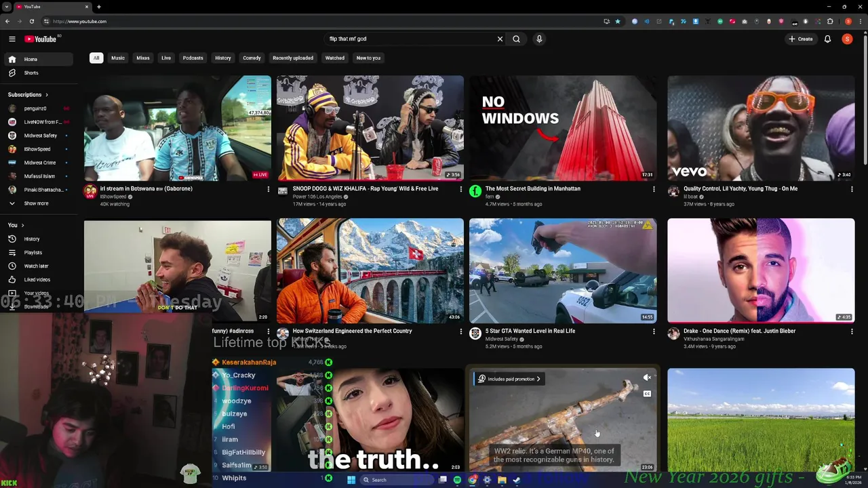Click the browser address bar

tap(325, 21)
